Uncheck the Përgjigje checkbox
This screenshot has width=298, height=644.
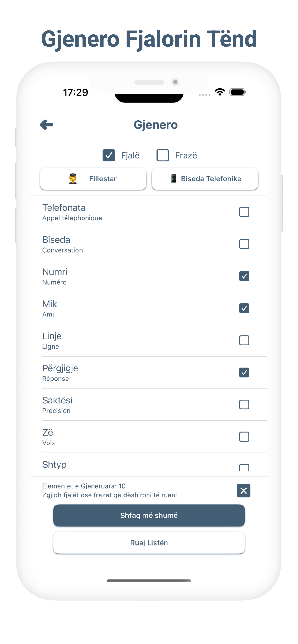244,372
